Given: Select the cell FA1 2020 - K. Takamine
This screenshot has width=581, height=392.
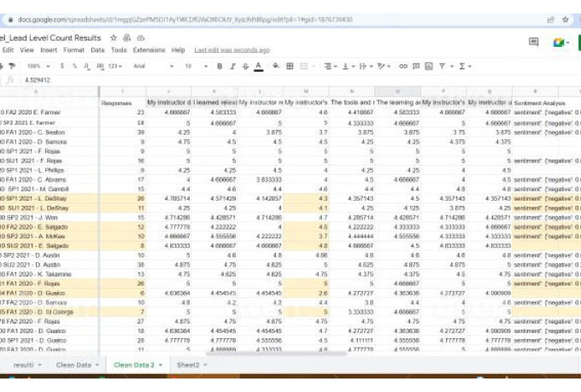Looking at the screenshot, I should (50, 274).
